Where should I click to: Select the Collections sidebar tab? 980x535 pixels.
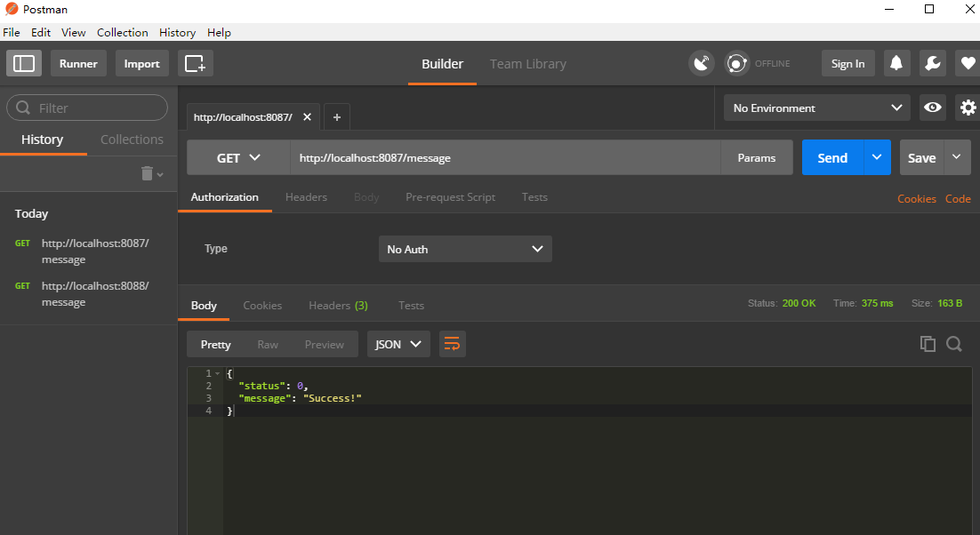pyautogui.click(x=132, y=140)
